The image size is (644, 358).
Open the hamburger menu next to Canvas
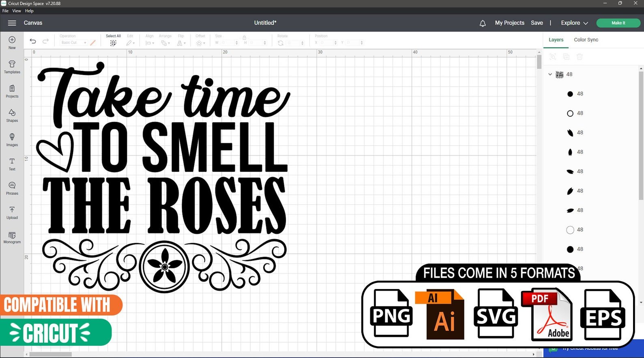(12, 23)
